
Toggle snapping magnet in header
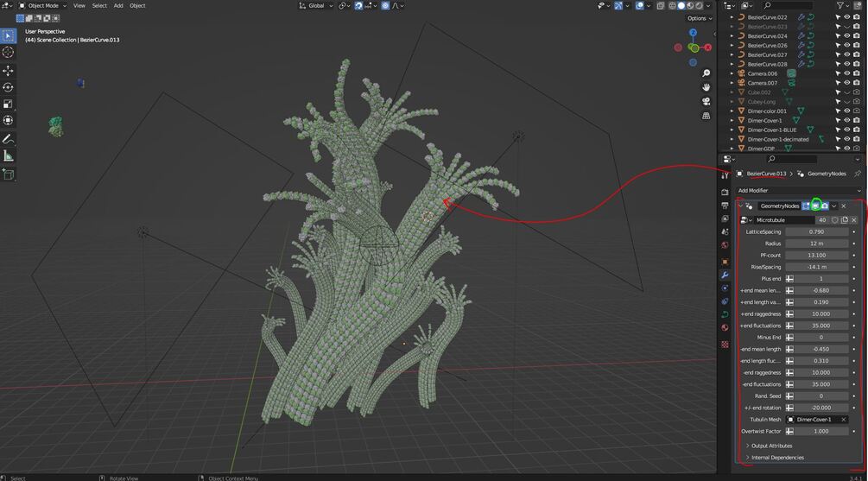[x=358, y=5]
